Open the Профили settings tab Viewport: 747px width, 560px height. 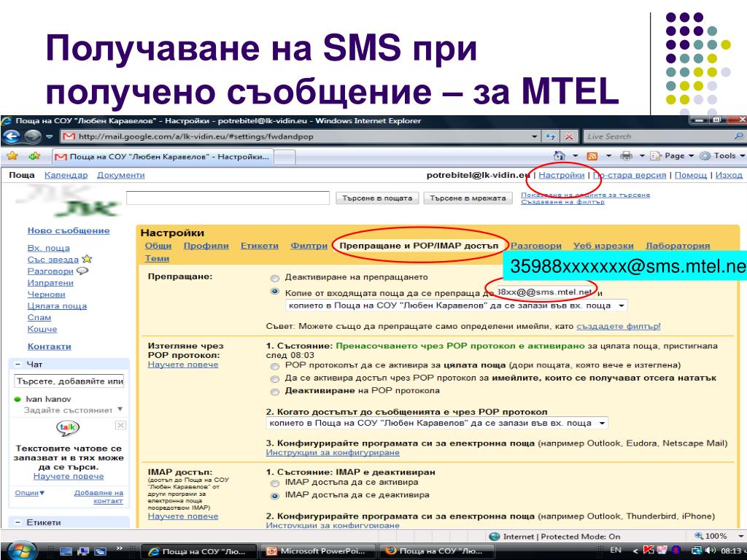(x=206, y=246)
